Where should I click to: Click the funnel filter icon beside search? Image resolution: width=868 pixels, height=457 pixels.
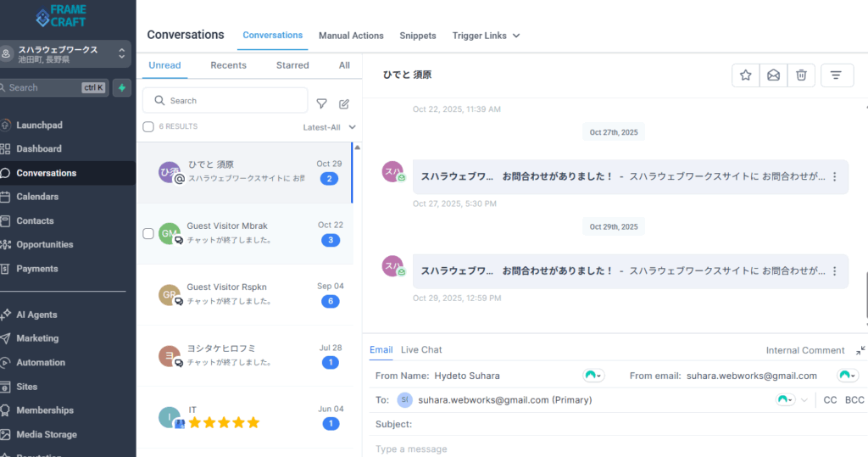tap(322, 103)
